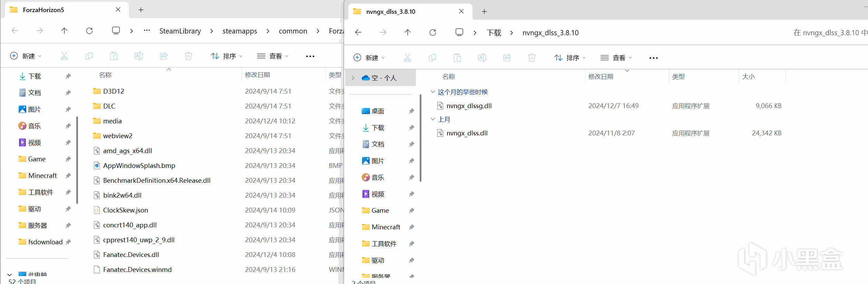Unpin 音乐 in nvngx_dlss_3.8.10 sidebar

(411, 178)
